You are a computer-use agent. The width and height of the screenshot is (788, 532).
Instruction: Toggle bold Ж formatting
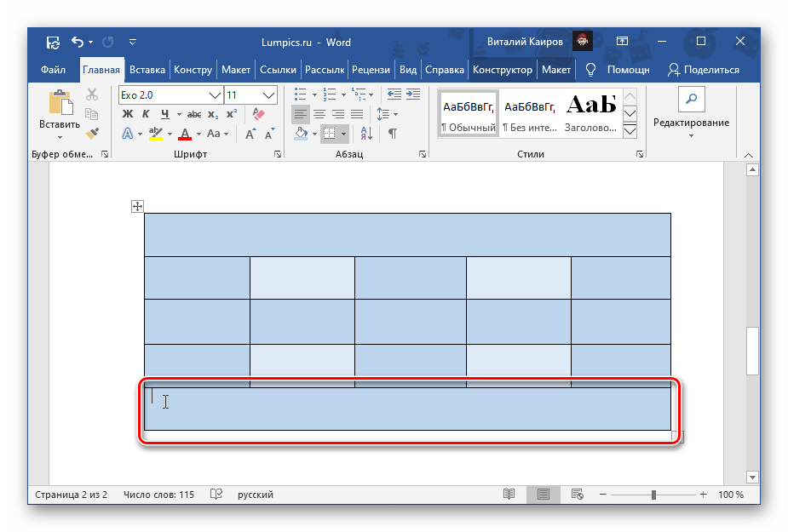pyautogui.click(x=128, y=115)
